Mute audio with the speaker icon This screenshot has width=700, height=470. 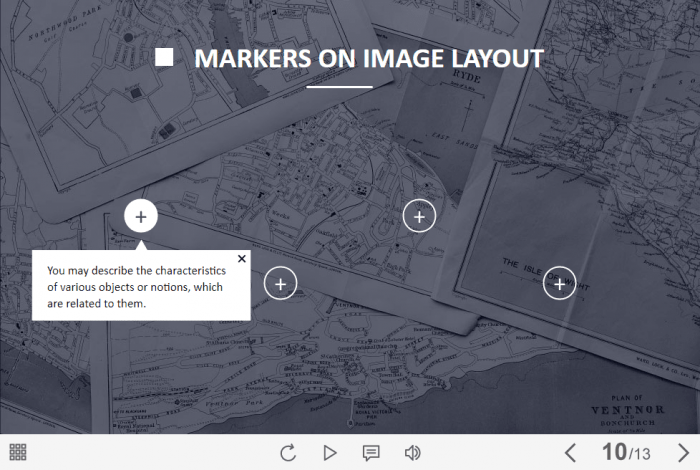pos(412,453)
